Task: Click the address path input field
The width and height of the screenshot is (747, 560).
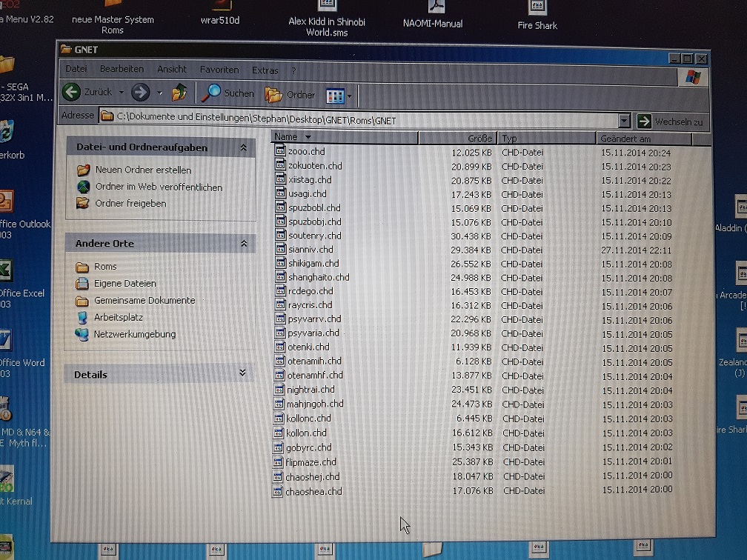Action: click(359, 119)
